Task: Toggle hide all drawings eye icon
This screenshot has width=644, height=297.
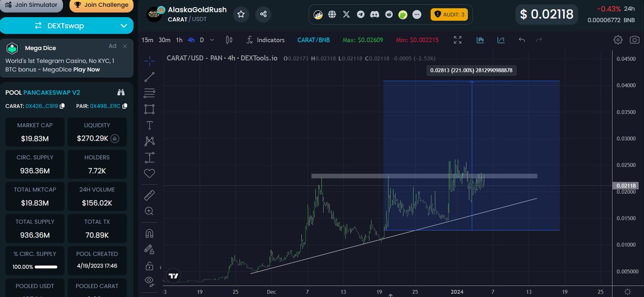Action: (150, 280)
